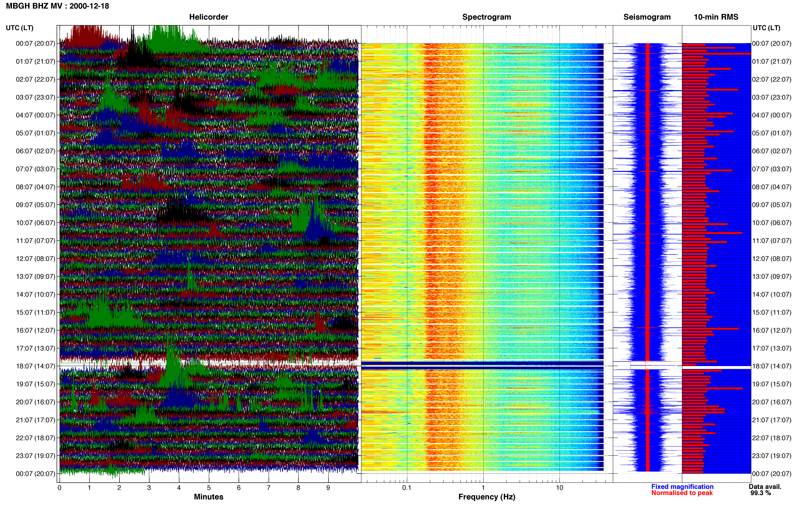Click '23:07 (19:07)' on the RMS-side time axis
812x508 pixels.
coord(772,456)
